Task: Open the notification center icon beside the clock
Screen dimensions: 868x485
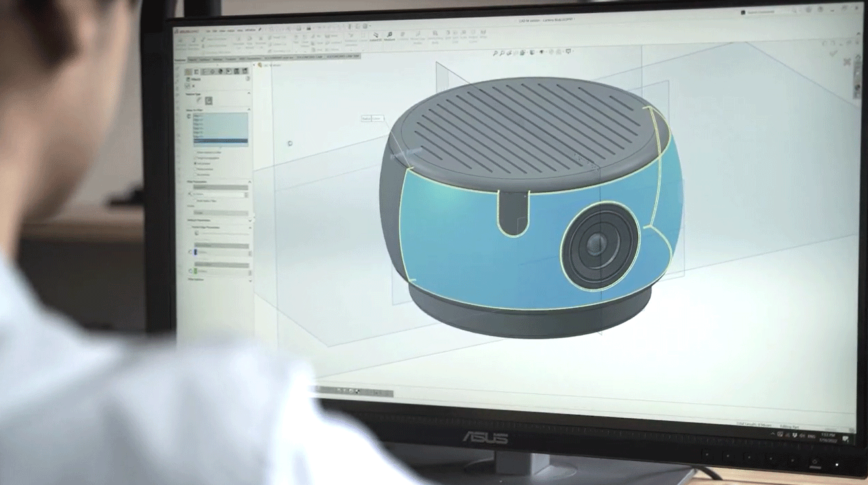Action: pyautogui.click(x=846, y=439)
